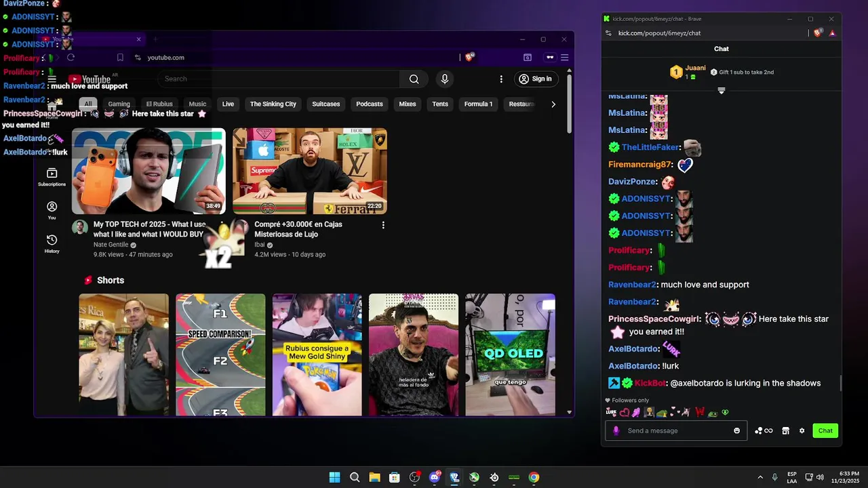Select the Podcasts filter chip

(370, 104)
